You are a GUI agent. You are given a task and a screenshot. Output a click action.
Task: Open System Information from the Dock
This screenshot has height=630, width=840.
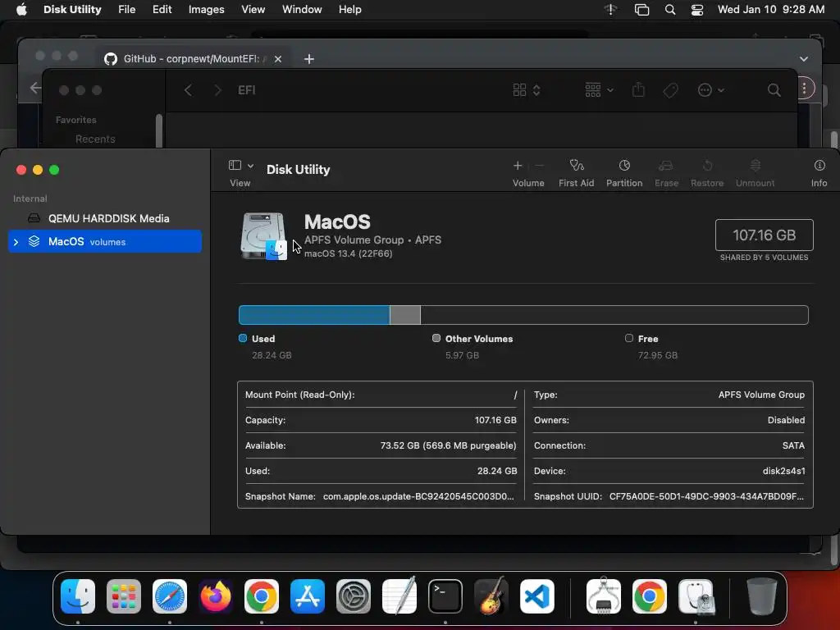[603, 596]
